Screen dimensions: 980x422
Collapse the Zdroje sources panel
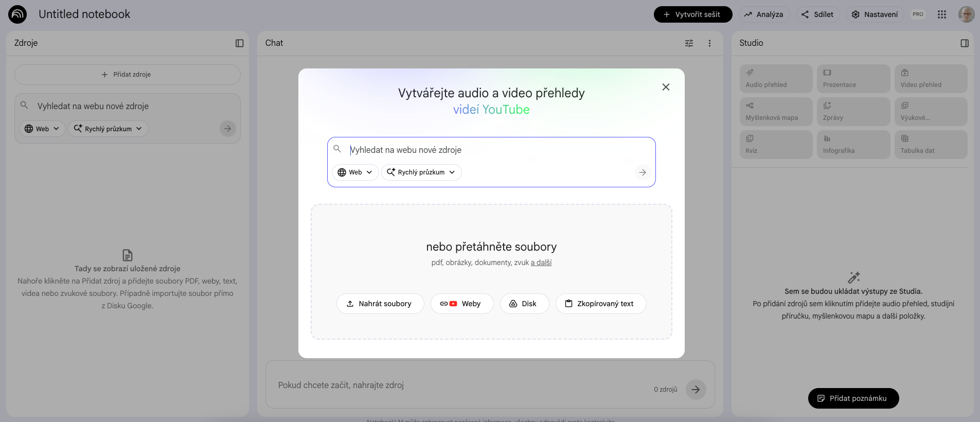pyautogui.click(x=240, y=43)
